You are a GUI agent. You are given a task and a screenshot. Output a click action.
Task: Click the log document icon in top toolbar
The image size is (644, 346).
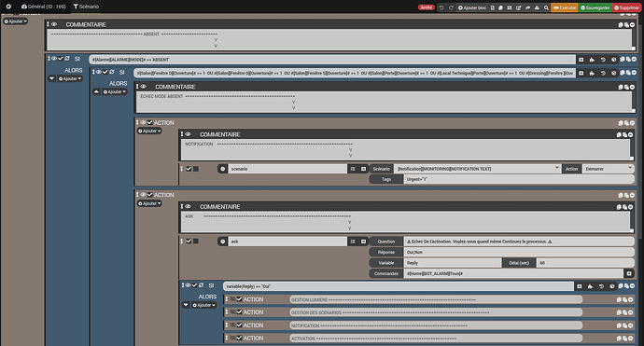[492, 7]
